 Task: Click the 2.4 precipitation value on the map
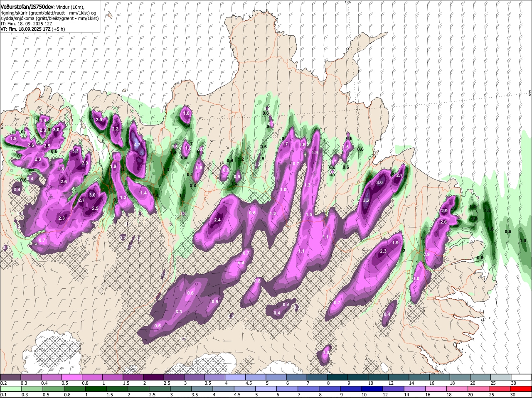click(217, 220)
